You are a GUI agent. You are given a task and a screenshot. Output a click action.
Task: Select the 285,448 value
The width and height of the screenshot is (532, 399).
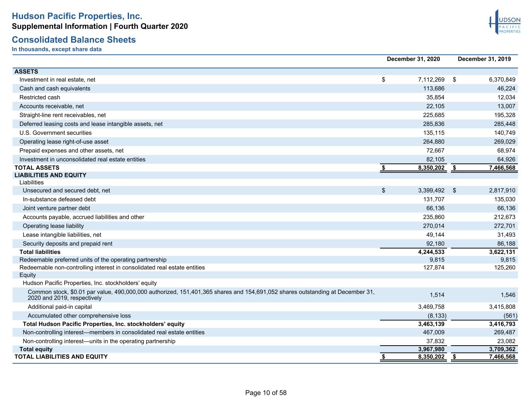504,124
